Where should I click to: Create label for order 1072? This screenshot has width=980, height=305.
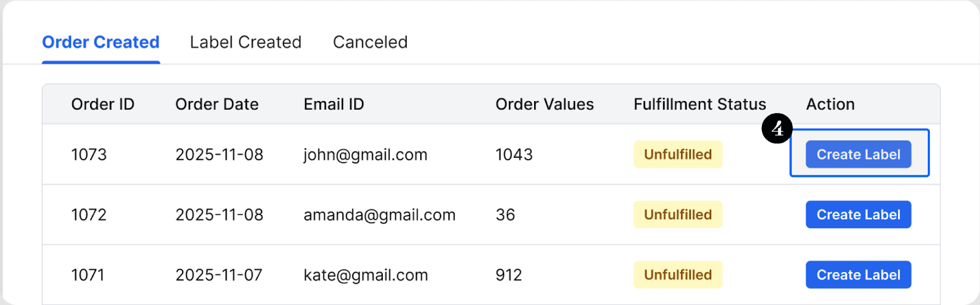858,214
